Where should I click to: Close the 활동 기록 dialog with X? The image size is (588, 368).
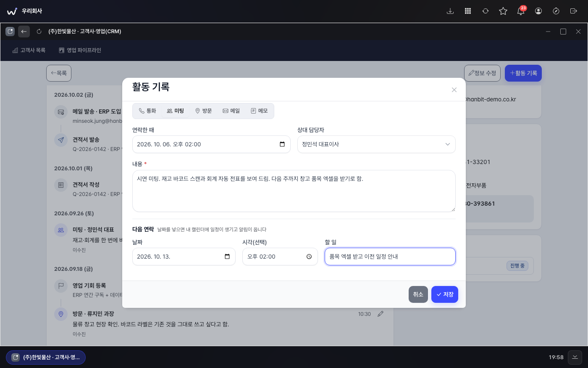[454, 90]
